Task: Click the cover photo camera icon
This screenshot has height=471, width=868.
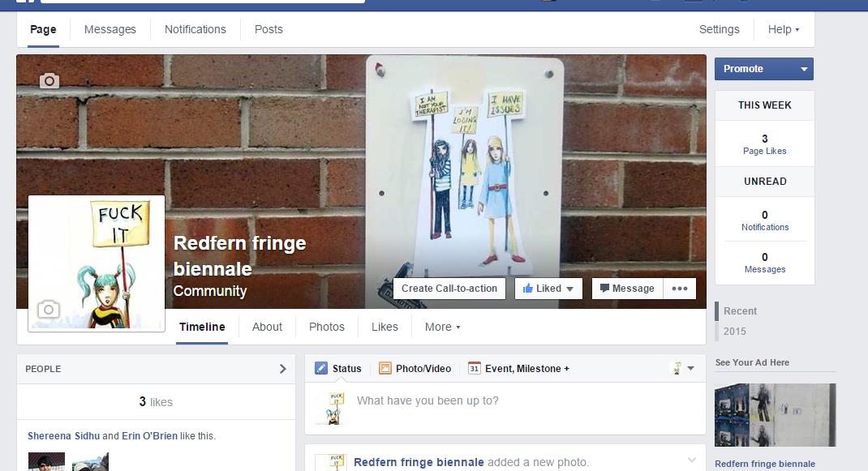Action: 49,80
